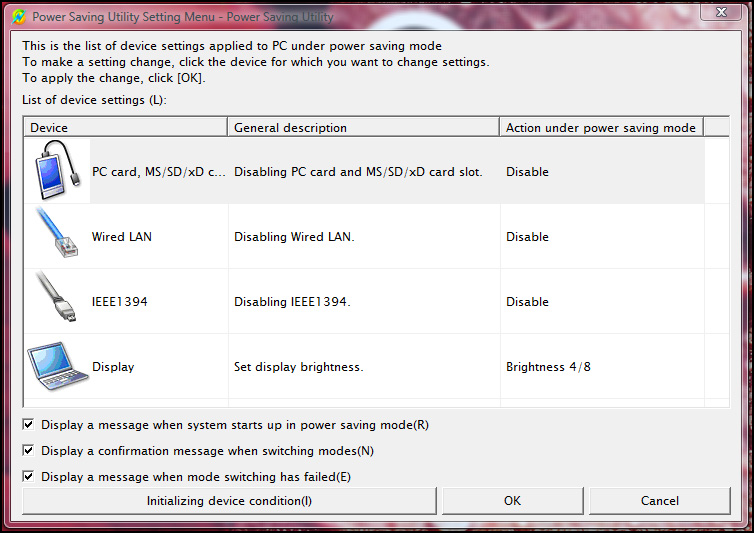Toggle confirmation message when switching modes

[x=28, y=450]
